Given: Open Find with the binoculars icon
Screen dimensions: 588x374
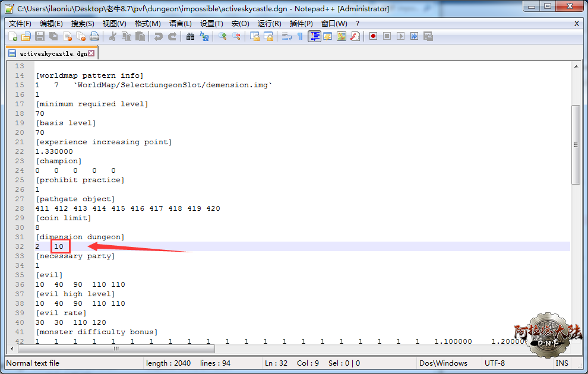Looking at the screenshot, I should coord(190,37).
